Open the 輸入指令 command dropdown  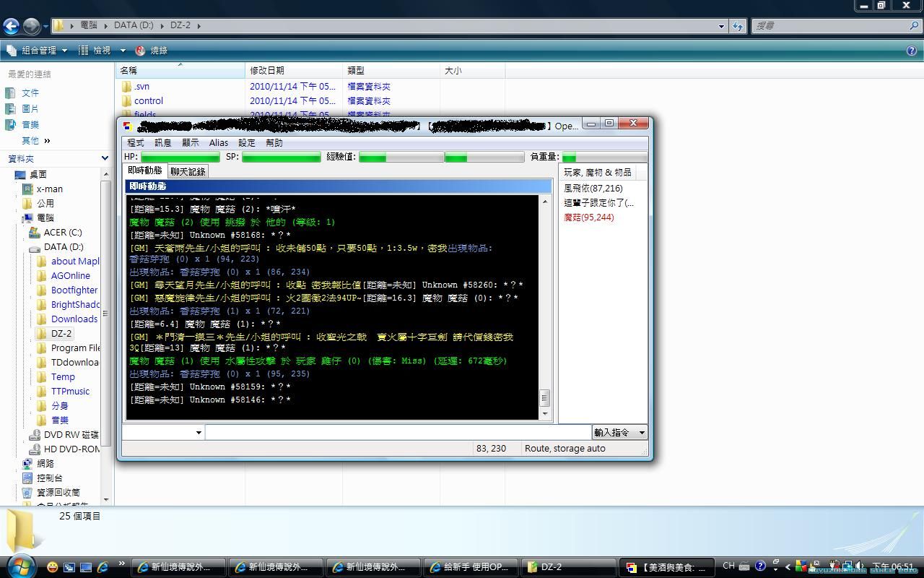coord(619,432)
